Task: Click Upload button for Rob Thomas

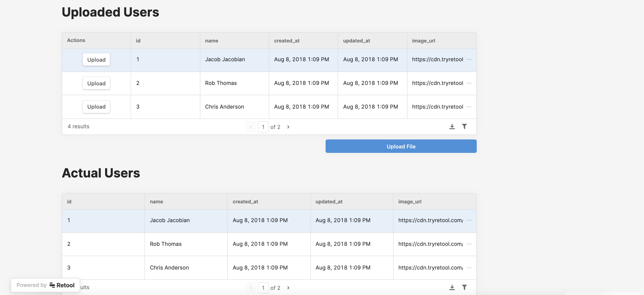Action: 96,83
